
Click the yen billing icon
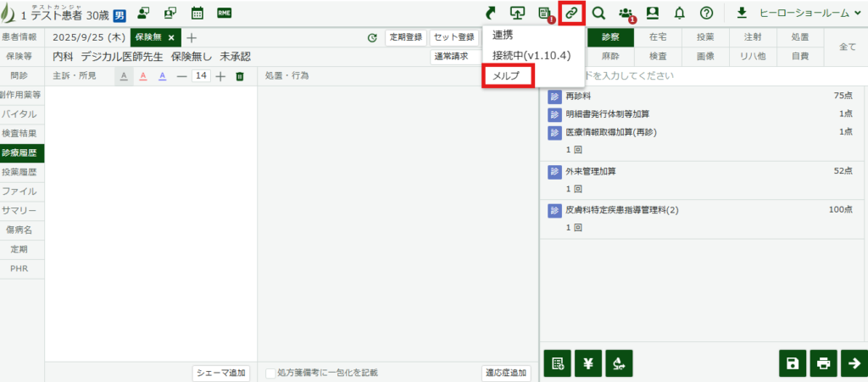pos(587,363)
